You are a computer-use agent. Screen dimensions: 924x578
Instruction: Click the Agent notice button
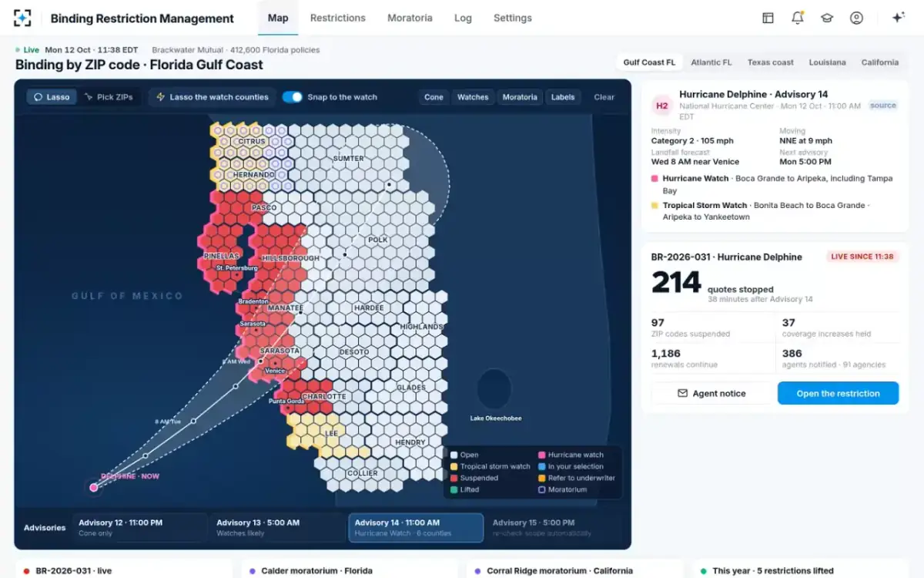tap(711, 393)
